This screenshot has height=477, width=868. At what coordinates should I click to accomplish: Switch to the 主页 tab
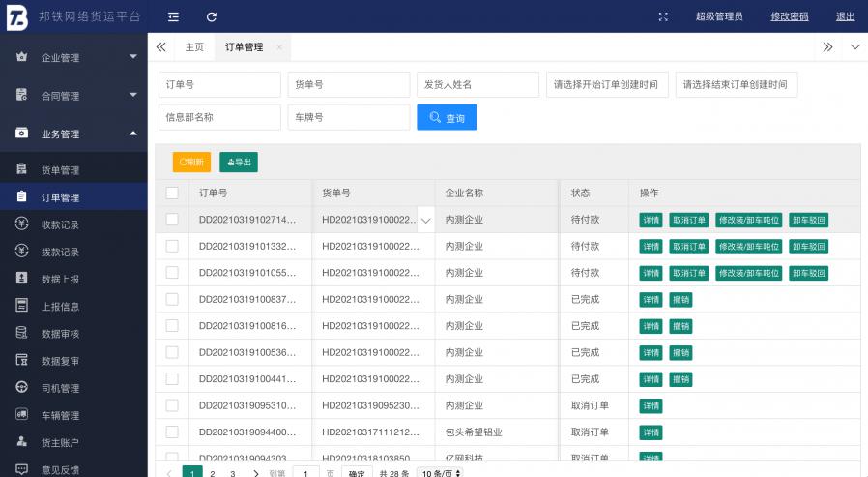194,46
